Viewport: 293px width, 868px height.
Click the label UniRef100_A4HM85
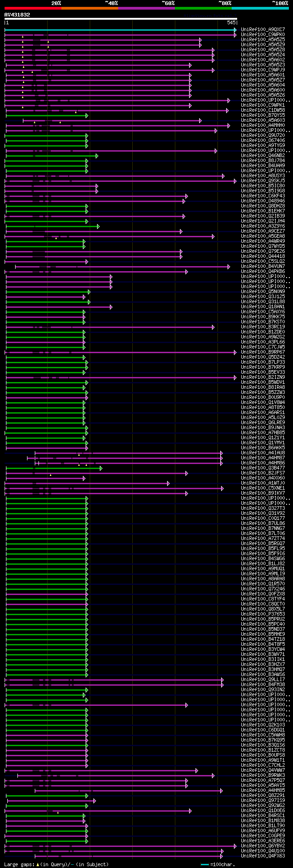click(x=263, y=791)
